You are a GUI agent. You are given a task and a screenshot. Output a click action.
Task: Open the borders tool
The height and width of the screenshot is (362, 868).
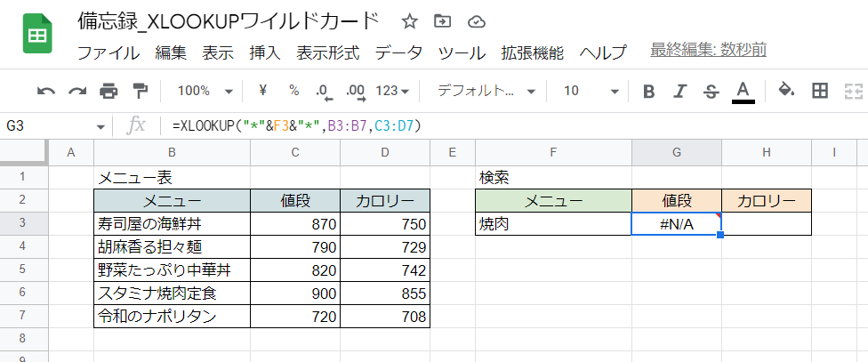(x=820, y=90)
